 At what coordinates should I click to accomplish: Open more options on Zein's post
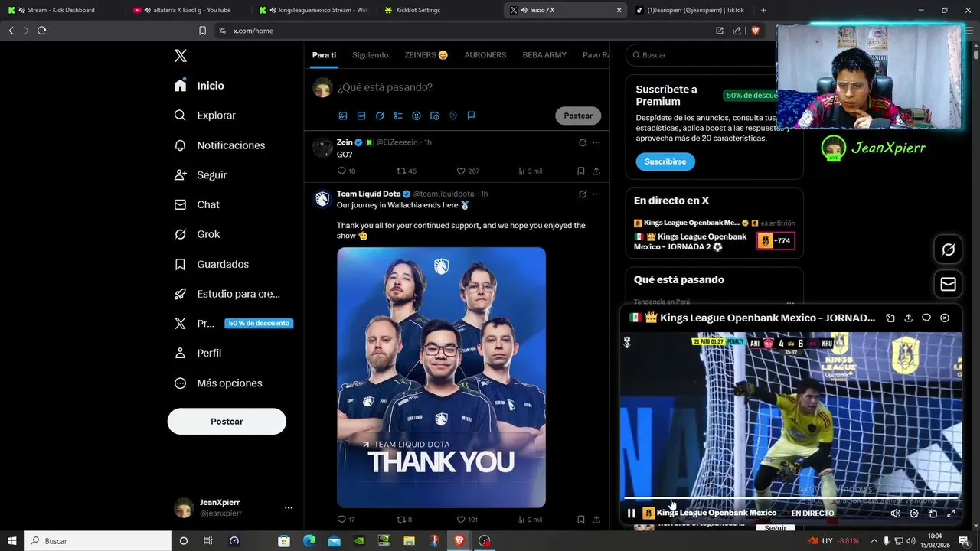click(596, 142)
